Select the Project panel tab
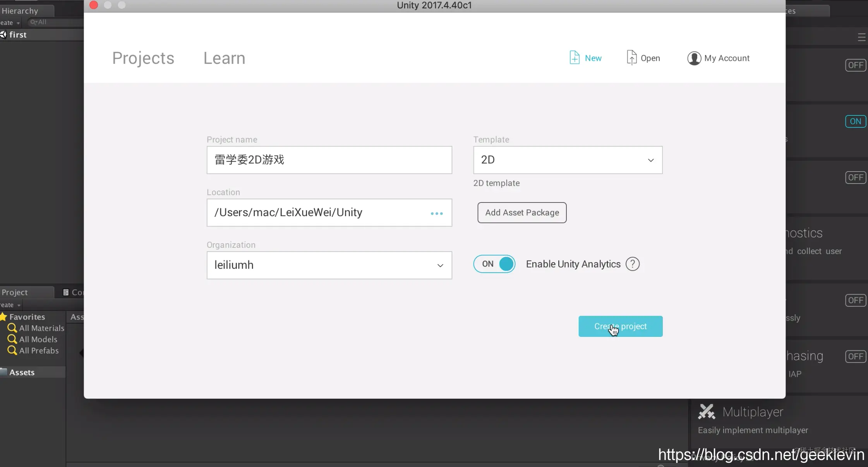The image size is (868, 467). tap(27, 292)
